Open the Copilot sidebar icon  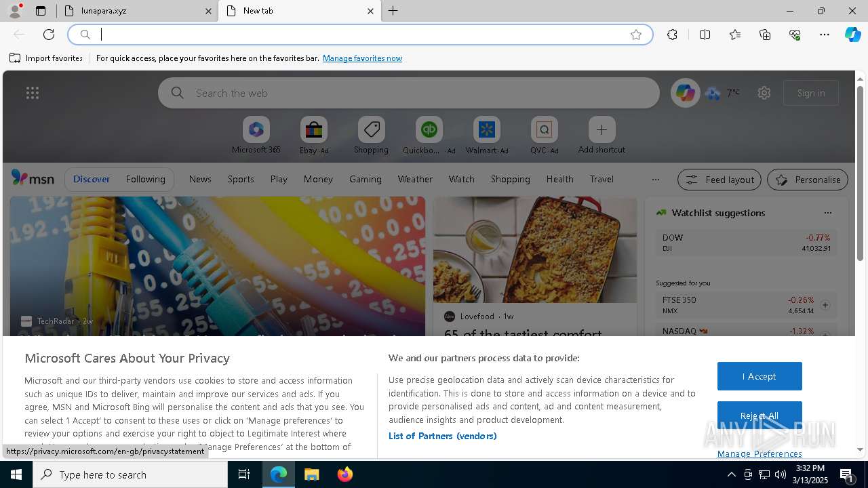tap(852, 35)
